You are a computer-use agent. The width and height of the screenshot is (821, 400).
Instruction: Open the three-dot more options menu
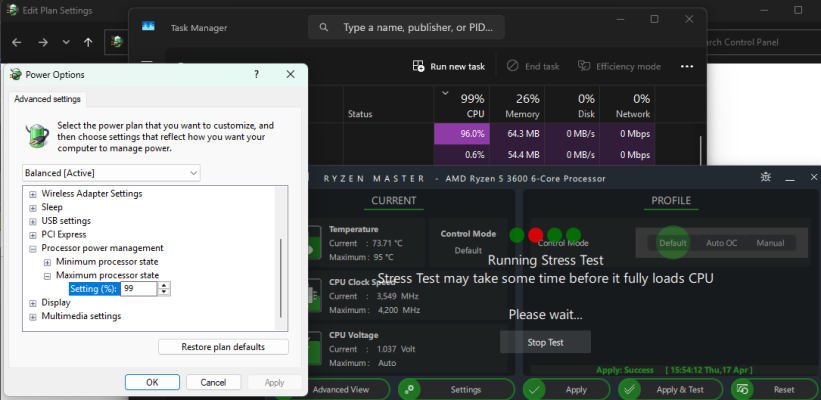coord(687,66)
